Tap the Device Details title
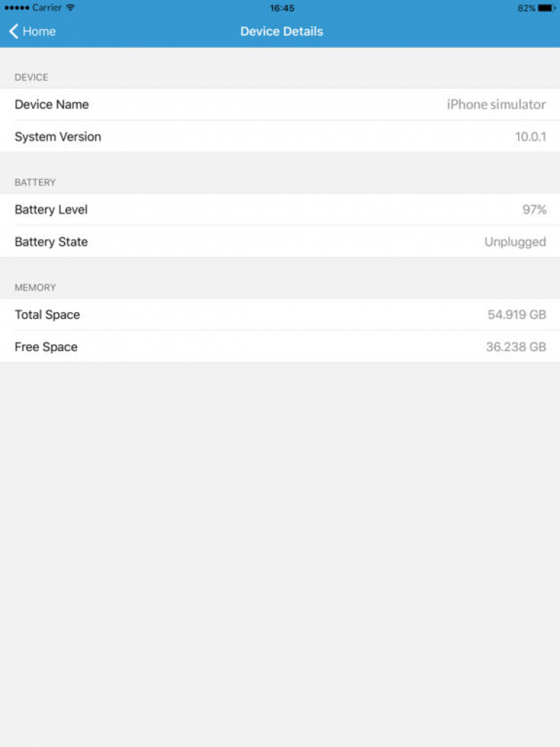560x747 pixels. point(281,31)
